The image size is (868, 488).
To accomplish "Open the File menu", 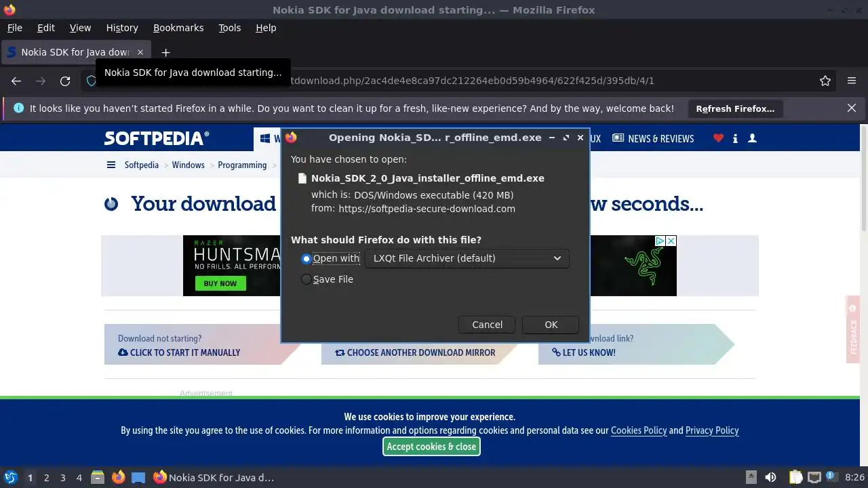I will click(15, 28).
